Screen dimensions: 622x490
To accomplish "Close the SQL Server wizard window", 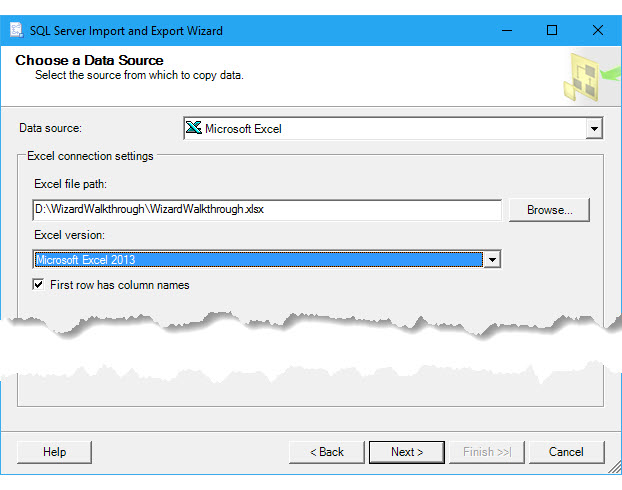I will click(597, 30).
